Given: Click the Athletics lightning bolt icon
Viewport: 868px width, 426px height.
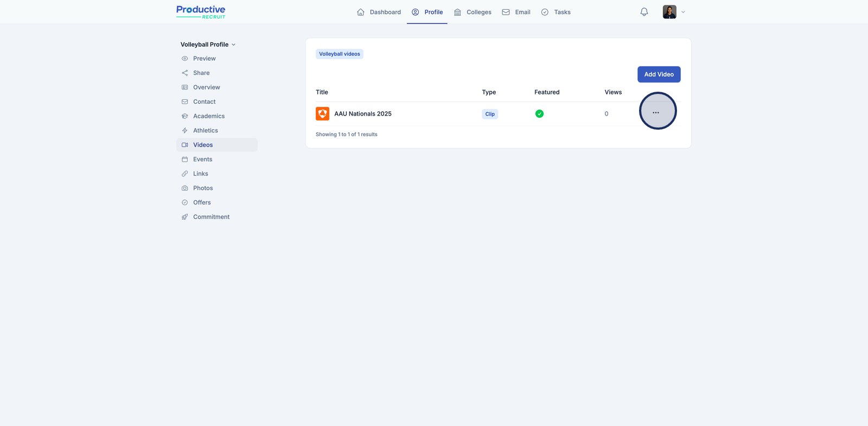Looking at the screenshot, I should 185,131.
